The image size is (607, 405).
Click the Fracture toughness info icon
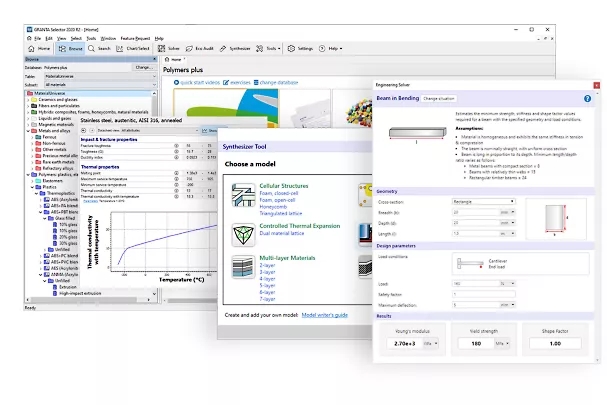pyautogui.click(x=177, y=146)
